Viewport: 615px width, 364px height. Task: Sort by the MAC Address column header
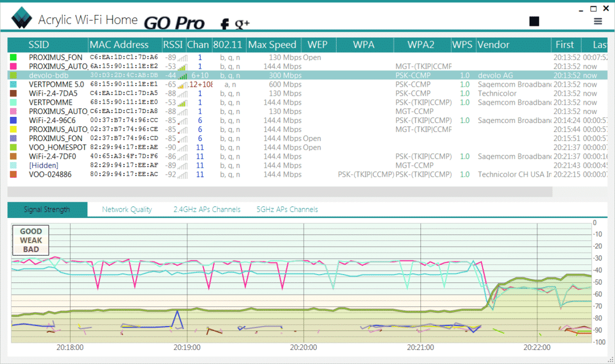(125, 45)
